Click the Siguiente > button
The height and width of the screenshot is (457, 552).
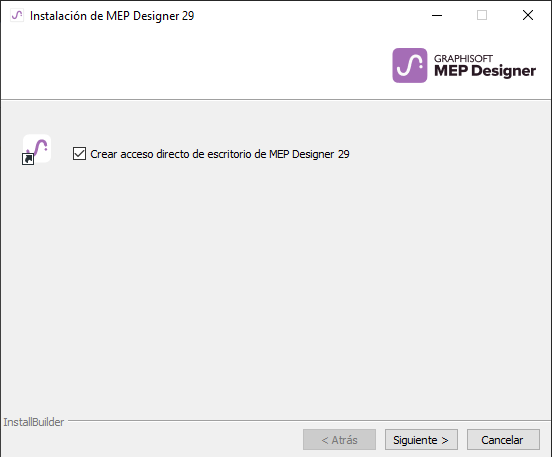coord(421,439)
